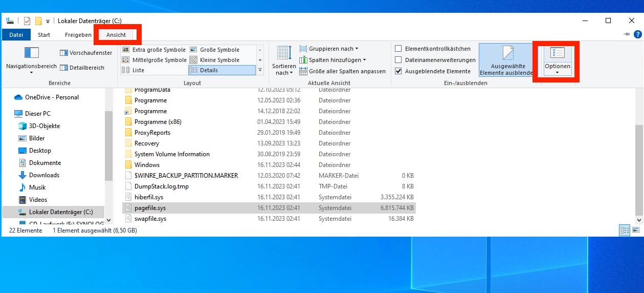Click the file list vertical scrollbar
The image size is (644, 293).
point(639,169)
